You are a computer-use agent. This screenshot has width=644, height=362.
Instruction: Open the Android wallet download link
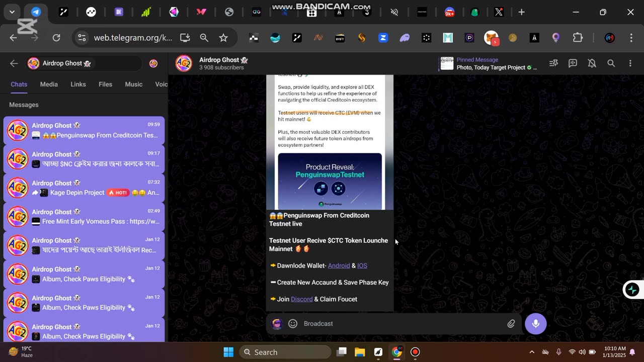pos(339,265)
